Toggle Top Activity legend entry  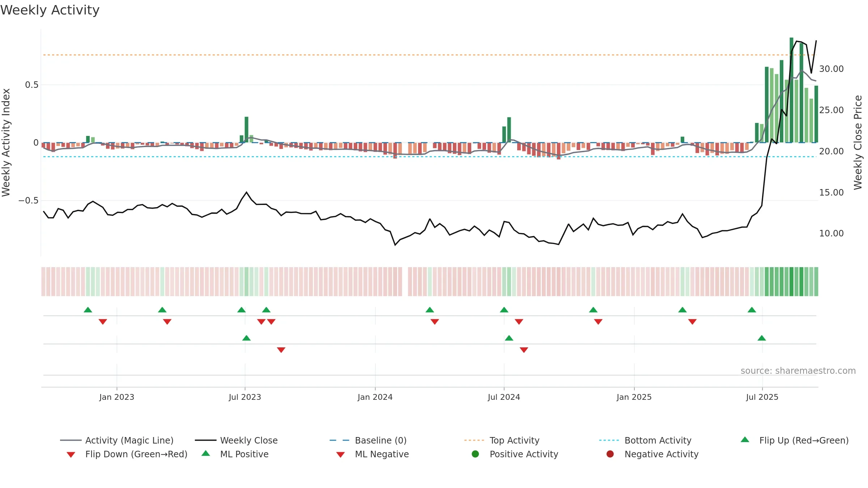point(502,440)
